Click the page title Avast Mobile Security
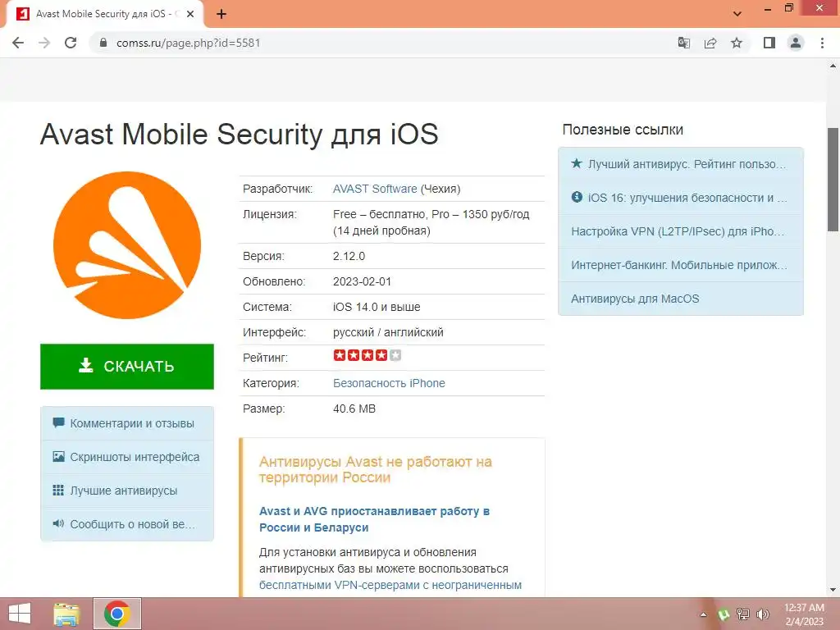The image size is (840, 630). [x=239, y=134]
